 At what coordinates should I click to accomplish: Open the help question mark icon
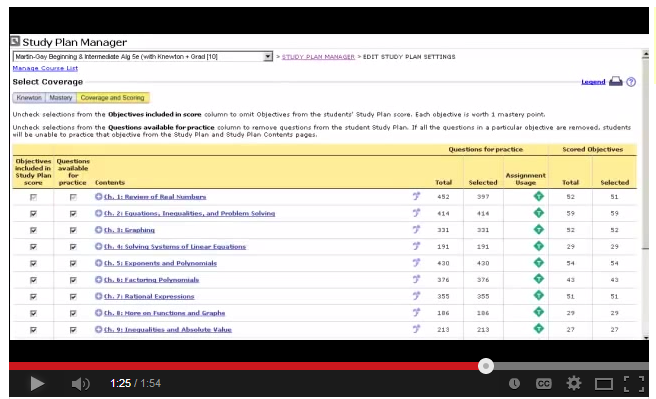pos(631,82)
